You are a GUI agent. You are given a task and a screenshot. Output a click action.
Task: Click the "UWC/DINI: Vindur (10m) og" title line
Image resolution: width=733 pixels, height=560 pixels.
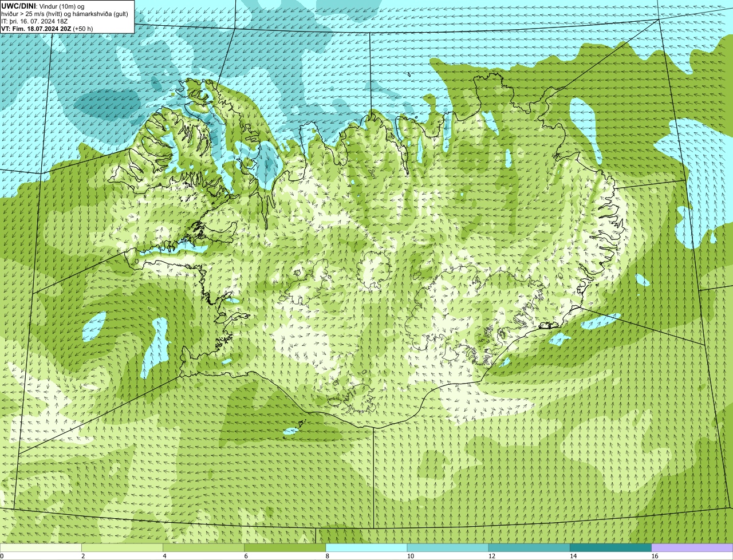coord(43,6)
